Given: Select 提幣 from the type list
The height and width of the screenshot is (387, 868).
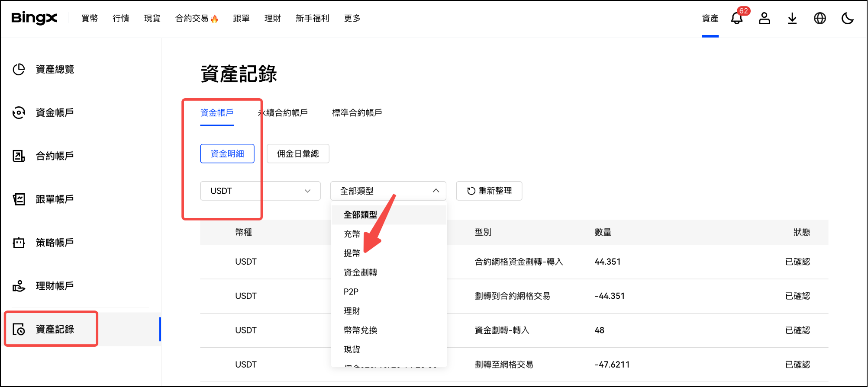Looking at the screenshot, I should (x=352, y=253).
